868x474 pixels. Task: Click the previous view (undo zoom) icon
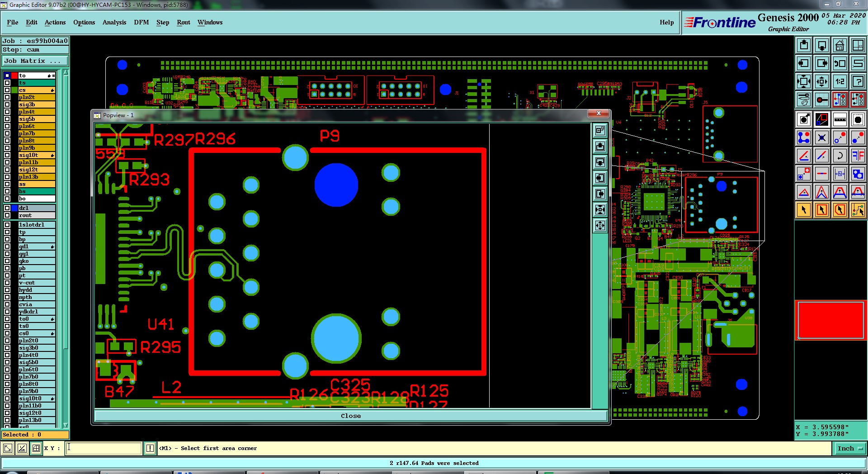[840, 63]
